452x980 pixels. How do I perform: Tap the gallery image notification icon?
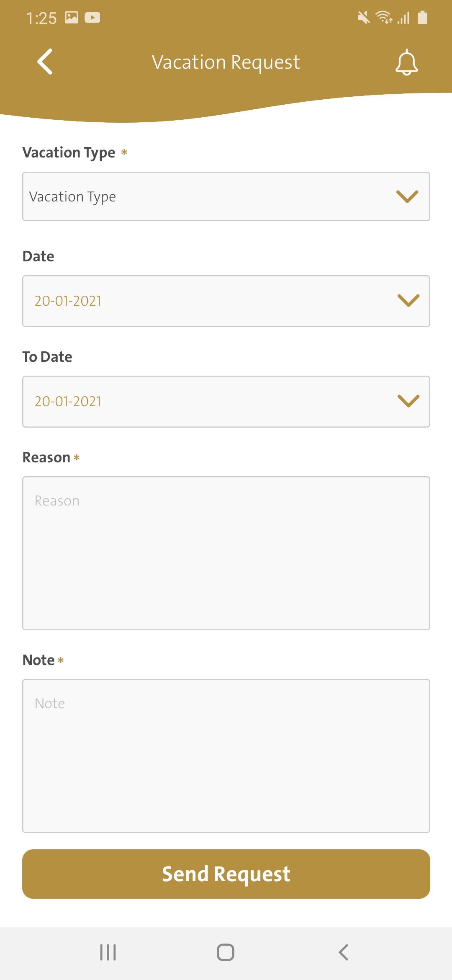pyautogui.click(x=72, y=18)
